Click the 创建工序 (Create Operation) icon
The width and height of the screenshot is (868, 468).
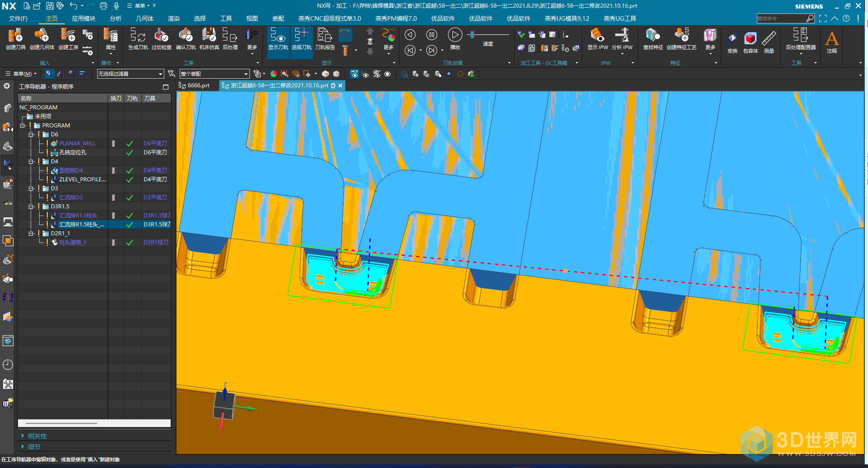click(x=68, y=39)
